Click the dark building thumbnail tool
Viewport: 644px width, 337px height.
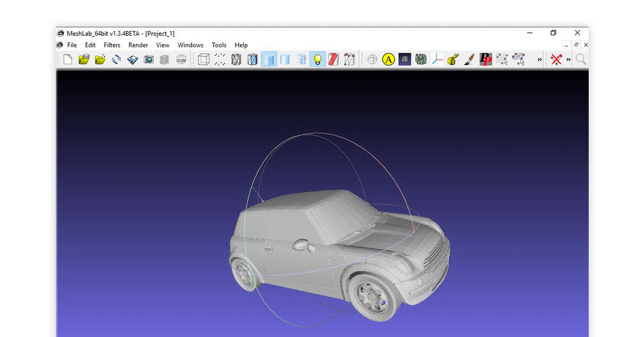(x=405, y=60)
